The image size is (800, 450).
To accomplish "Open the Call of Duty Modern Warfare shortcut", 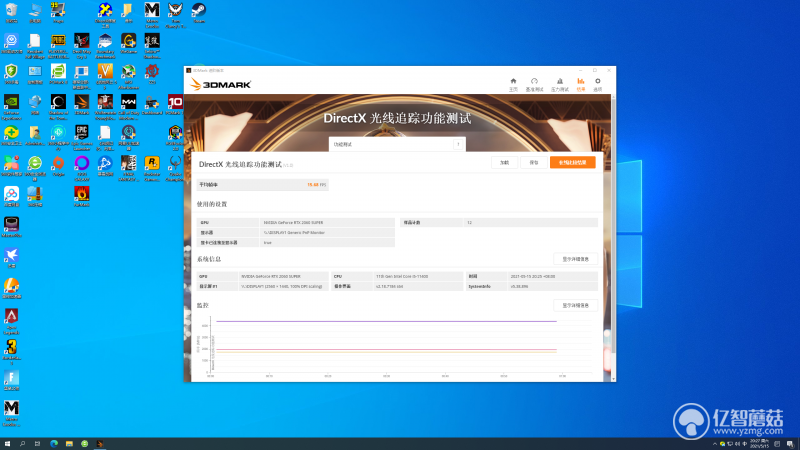I will (x=129, y=107).
